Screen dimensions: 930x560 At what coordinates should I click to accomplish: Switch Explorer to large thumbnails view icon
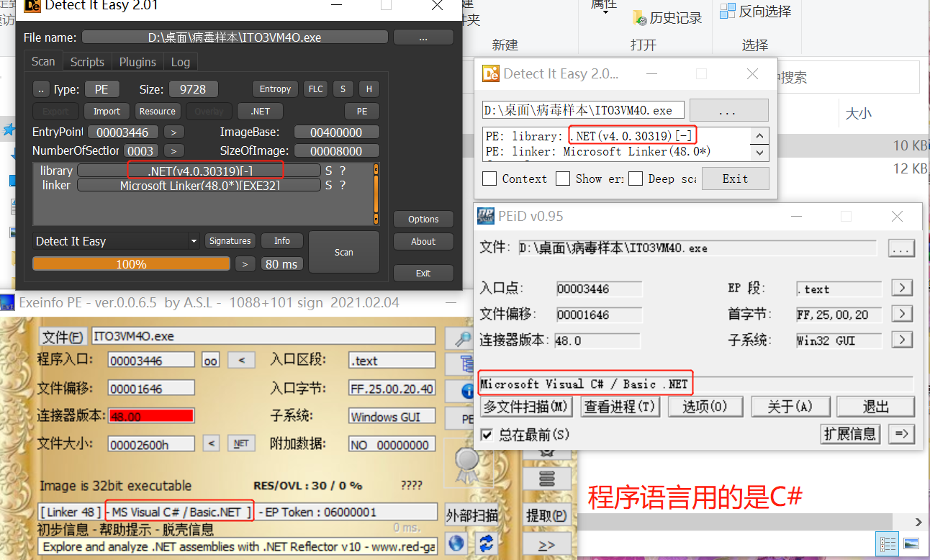click(911, 544)
